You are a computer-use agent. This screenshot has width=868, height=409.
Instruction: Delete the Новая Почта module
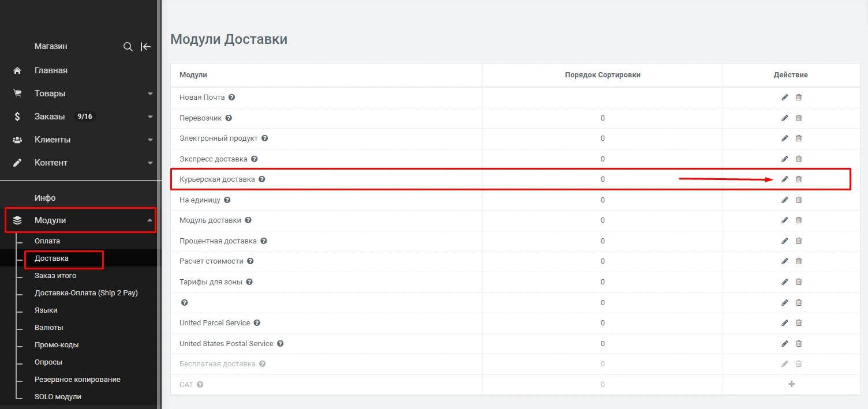(x=799, y=97)
